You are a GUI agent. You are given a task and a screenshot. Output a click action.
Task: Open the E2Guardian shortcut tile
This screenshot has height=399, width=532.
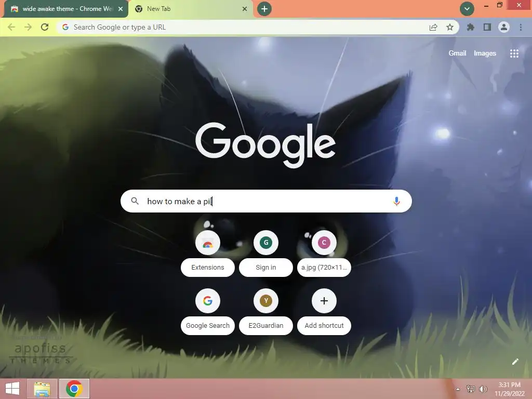click(x=265, y=301)
